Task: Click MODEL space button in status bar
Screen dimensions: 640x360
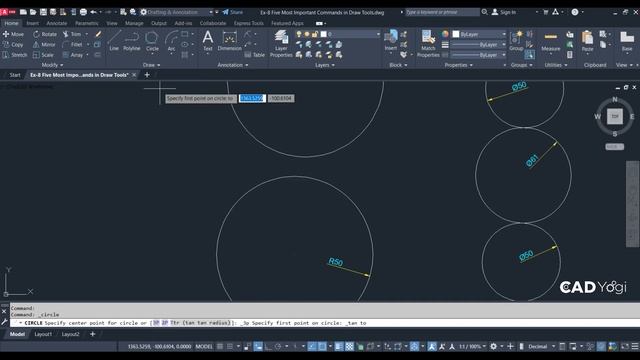Action: tap(204, 347)
